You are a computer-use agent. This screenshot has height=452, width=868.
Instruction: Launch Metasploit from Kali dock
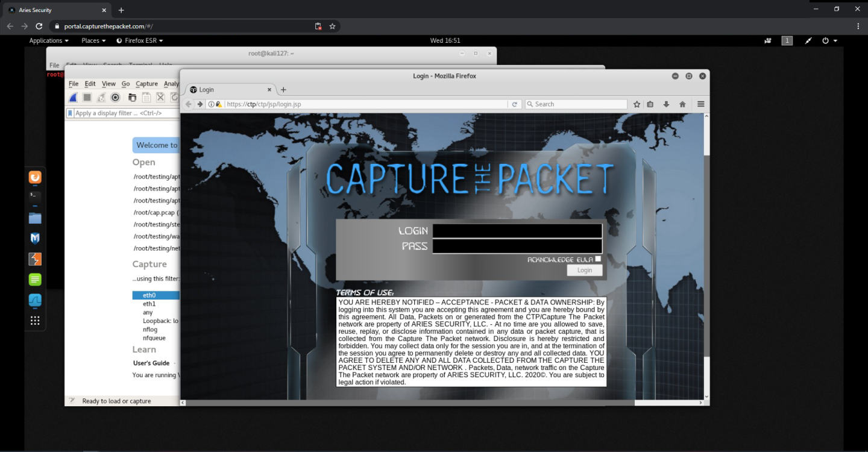click(35, 239)
